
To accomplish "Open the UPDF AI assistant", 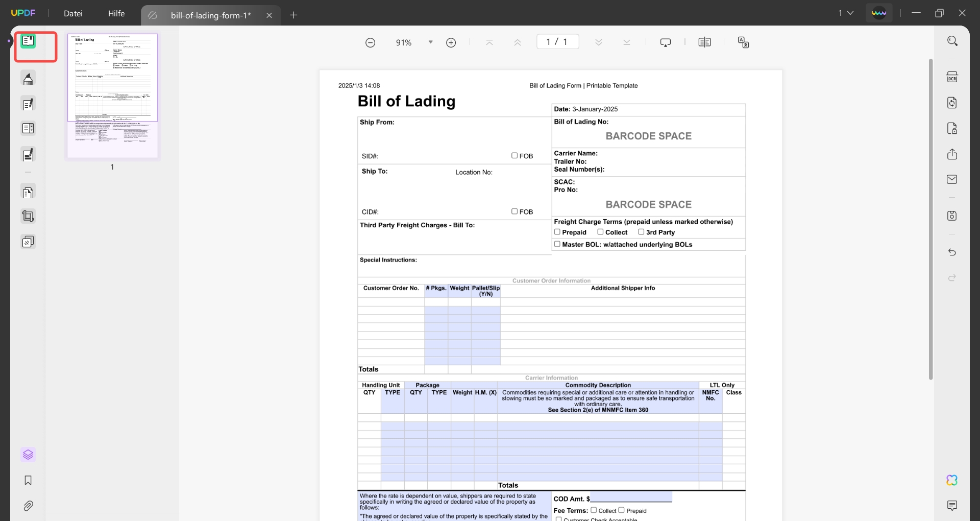I will tap(952, 480).
